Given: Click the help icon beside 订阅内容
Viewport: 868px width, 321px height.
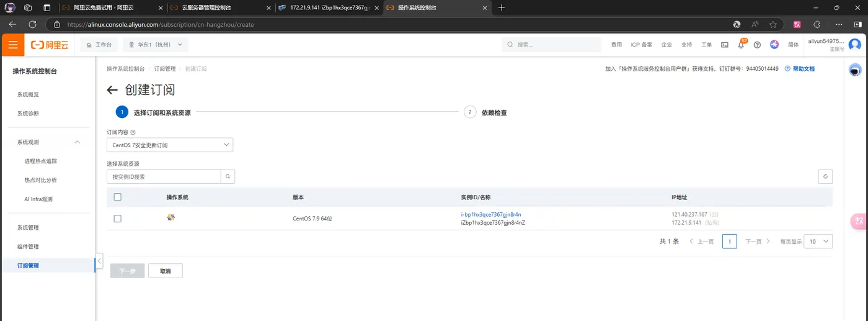Looking at the screenshot, I should [133, 132].
